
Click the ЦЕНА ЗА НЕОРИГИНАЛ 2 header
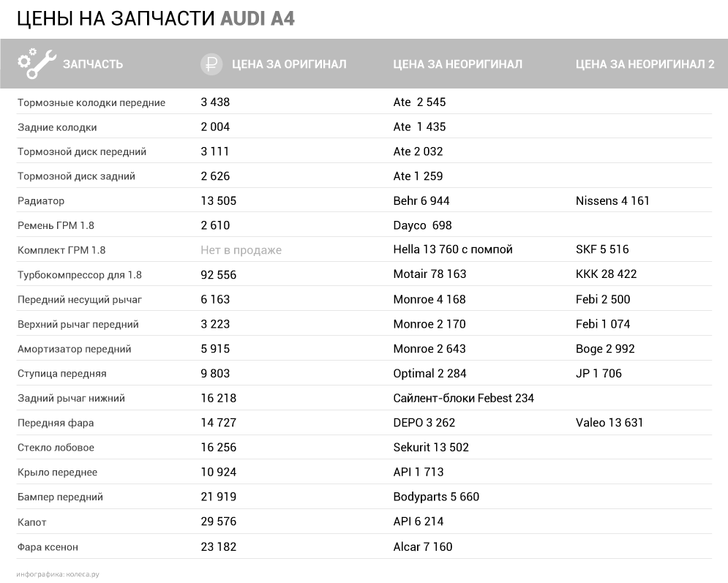coord(645,64)
